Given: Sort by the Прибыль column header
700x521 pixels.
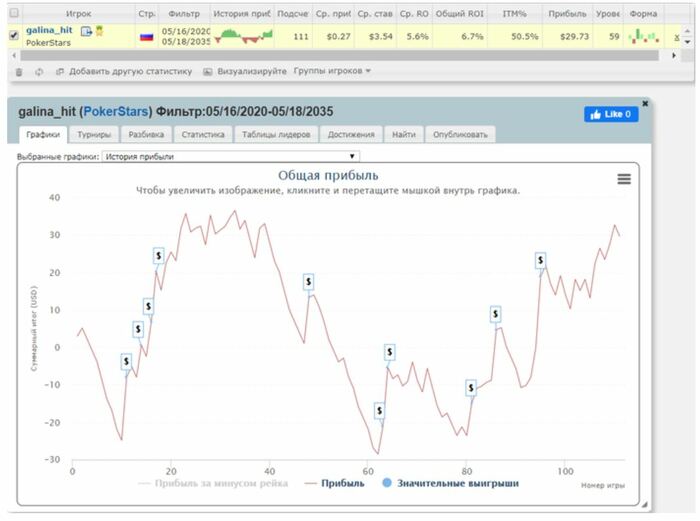Looking at the screenshot, I should [x=567, y=14].
